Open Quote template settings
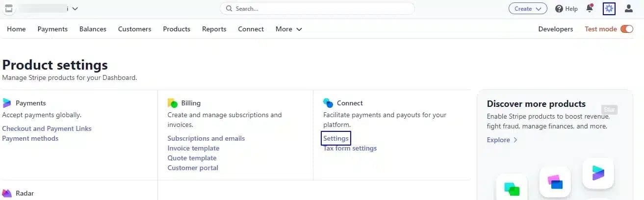Viewport: 644px width, 200px height. coord(192,158)
